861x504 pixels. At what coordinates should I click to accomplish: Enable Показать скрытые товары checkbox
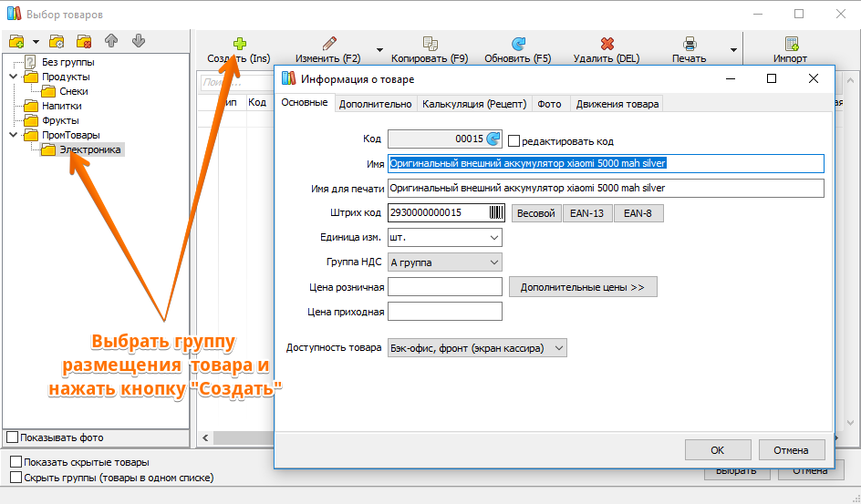16,462
